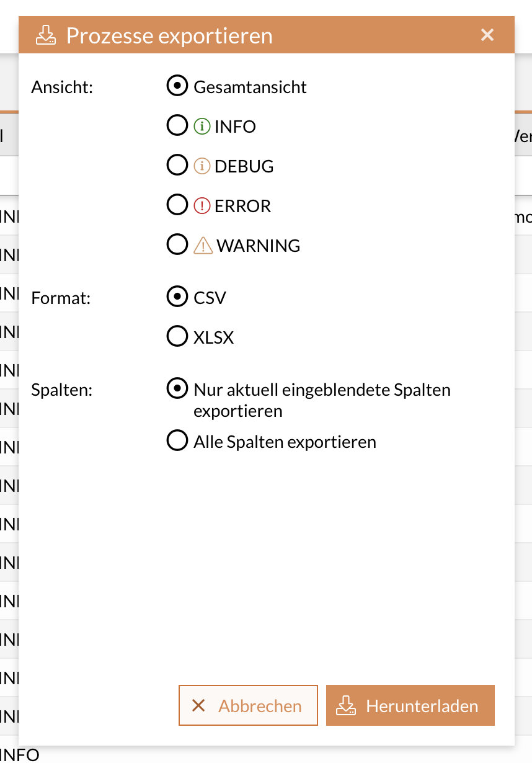This screenshot has height=763, width=532.
Task: Select the WARNING view option
Action: (x=177, y=244)
